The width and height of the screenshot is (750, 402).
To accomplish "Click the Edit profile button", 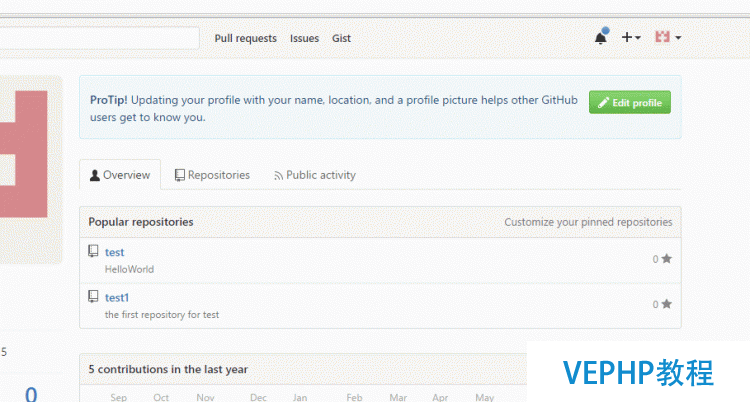I will pyautogui.click(x=629, y=102).
